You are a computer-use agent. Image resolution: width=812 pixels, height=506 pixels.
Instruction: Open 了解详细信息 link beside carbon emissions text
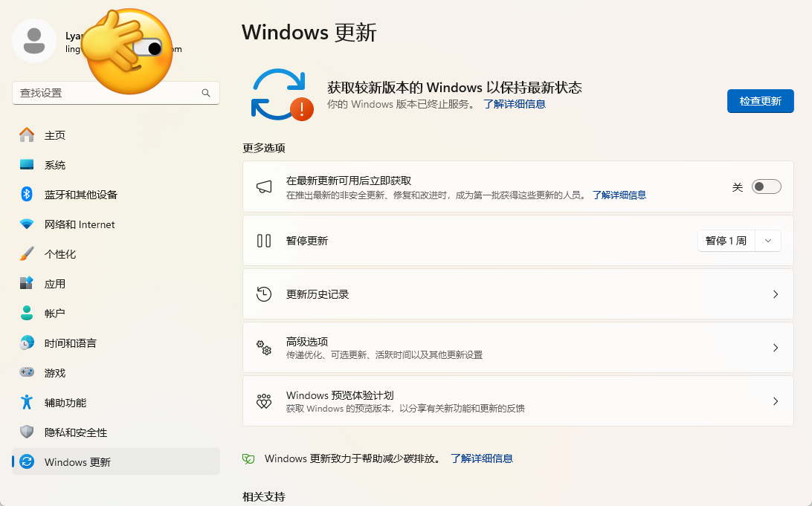481,459
